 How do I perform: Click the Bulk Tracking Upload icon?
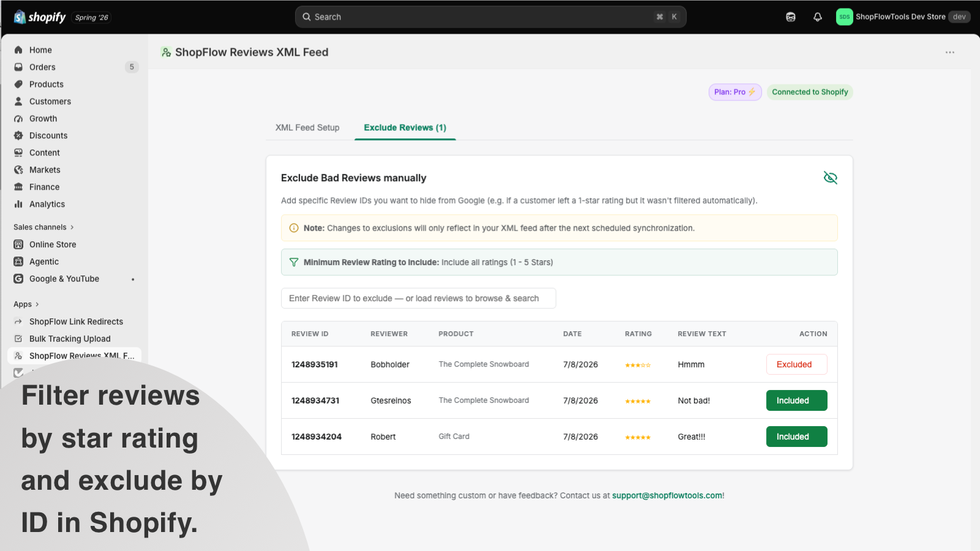(18, 339)
